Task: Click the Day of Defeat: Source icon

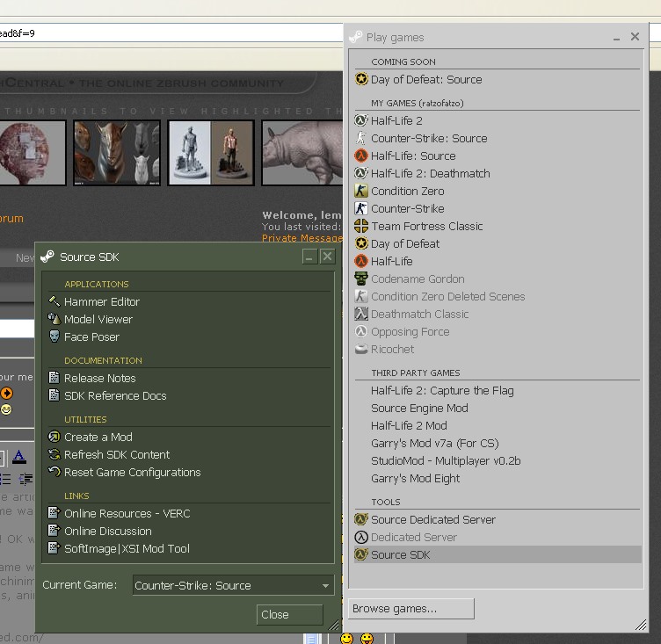Action: click(x=361, y=79)
